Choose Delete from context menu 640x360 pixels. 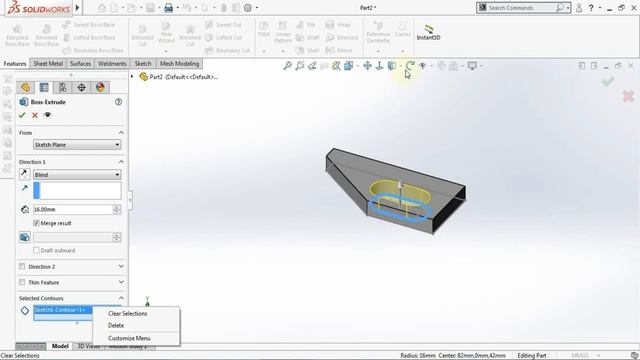116,326
